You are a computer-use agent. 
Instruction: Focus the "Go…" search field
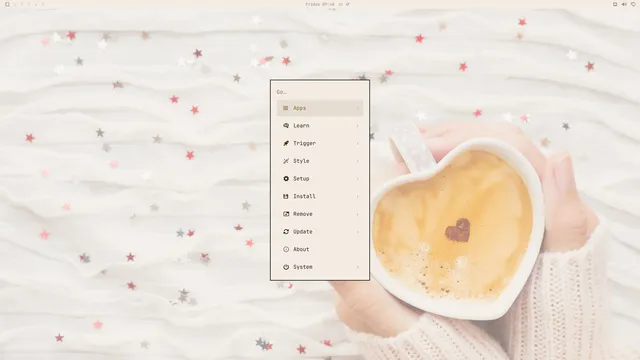coord(320,92)
